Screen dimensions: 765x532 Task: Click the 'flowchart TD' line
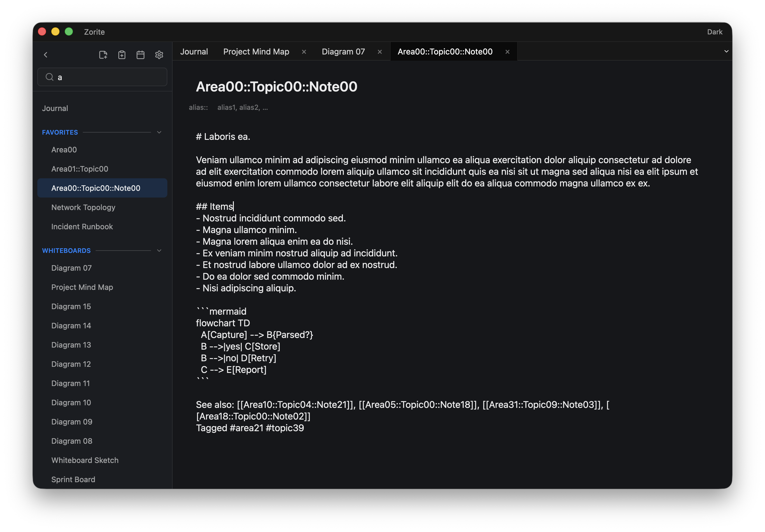(x=223, y=323)
